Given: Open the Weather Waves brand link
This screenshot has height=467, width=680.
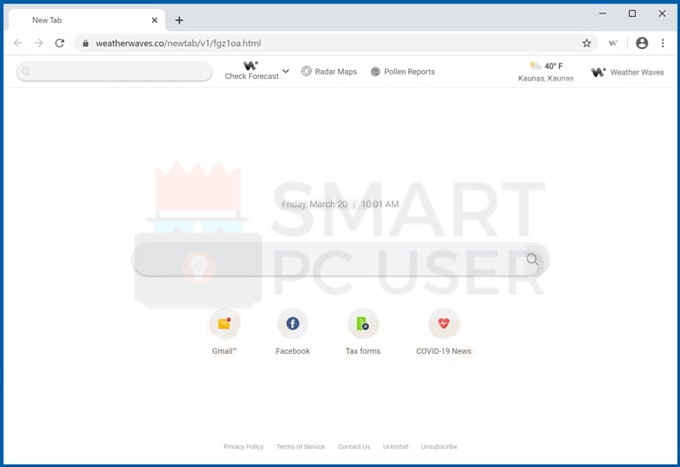Looking at the screenshot, I should tap(637, 72).
